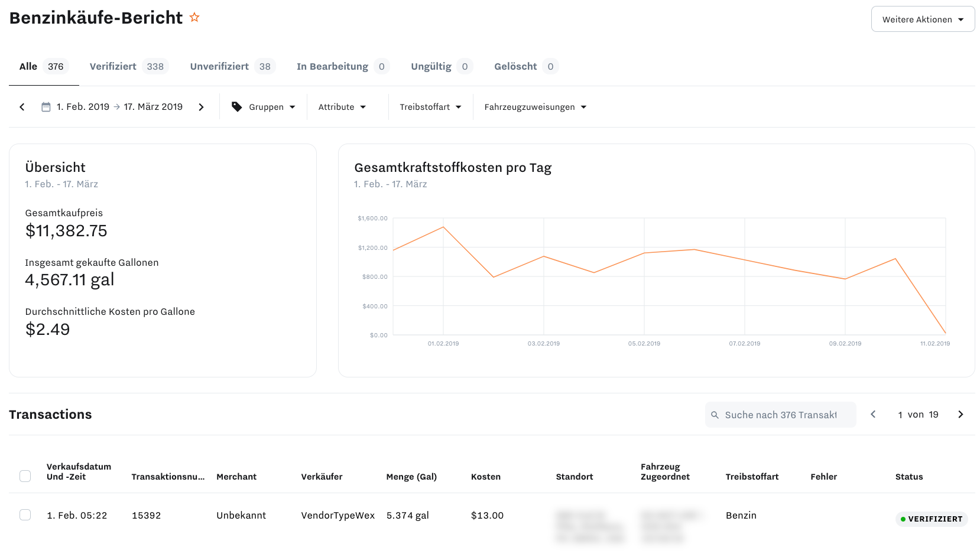Click the $13.00 cost cell
This screenshot has height=557, width=980.
[487, 516]
